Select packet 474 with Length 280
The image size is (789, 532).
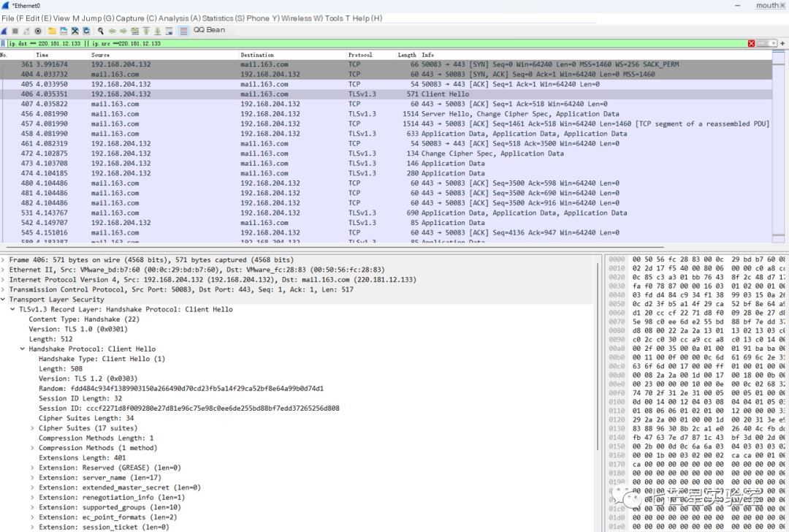pos(386,173)
